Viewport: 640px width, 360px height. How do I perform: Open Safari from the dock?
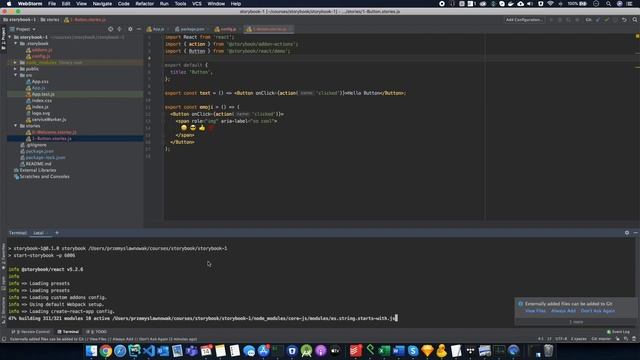120,351
